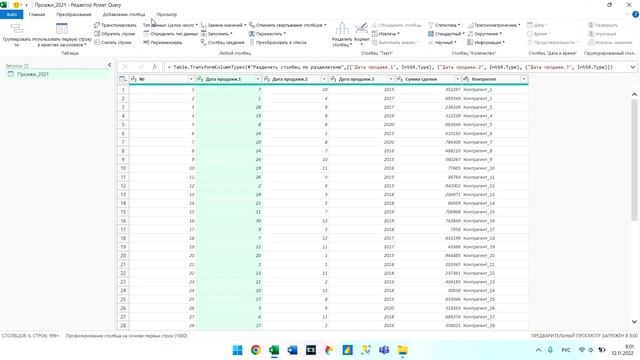
Task: Open the Rounding (Округление) dropdown
Action: pos(484,34)
